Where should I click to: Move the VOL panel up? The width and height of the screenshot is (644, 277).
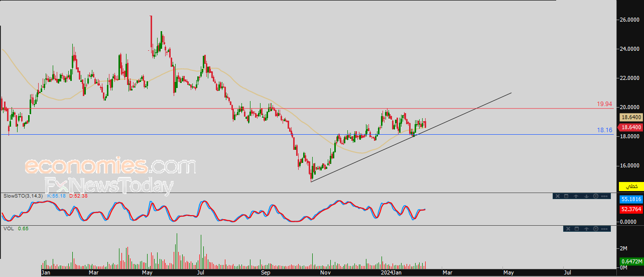[x=586, y=229]
